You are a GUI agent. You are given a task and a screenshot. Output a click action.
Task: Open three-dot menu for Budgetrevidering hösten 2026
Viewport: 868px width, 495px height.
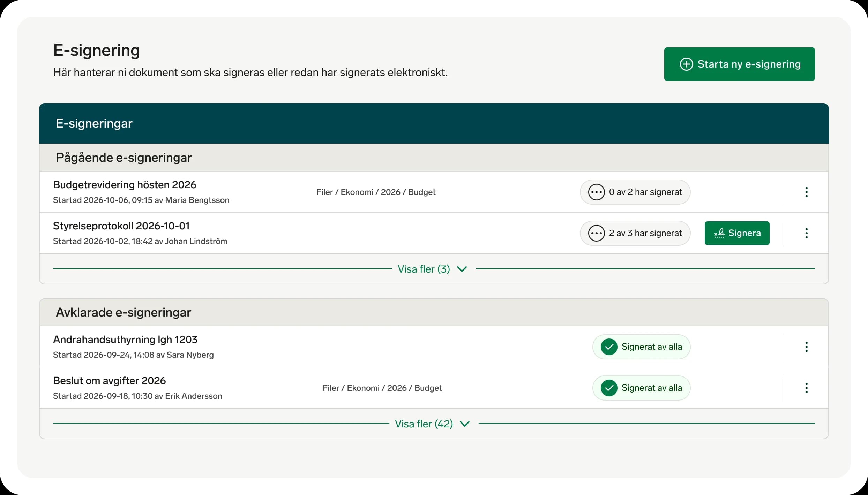click(806, 192)
